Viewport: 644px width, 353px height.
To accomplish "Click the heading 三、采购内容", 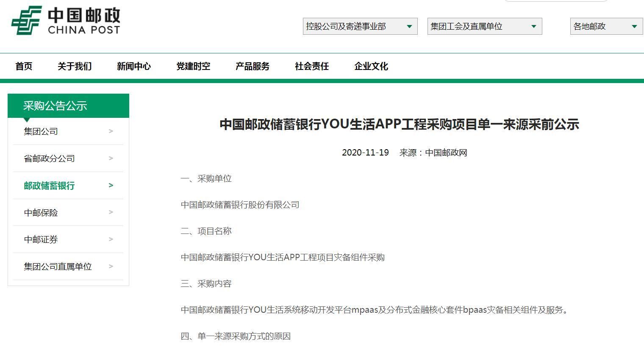I will tap(206, 284).
